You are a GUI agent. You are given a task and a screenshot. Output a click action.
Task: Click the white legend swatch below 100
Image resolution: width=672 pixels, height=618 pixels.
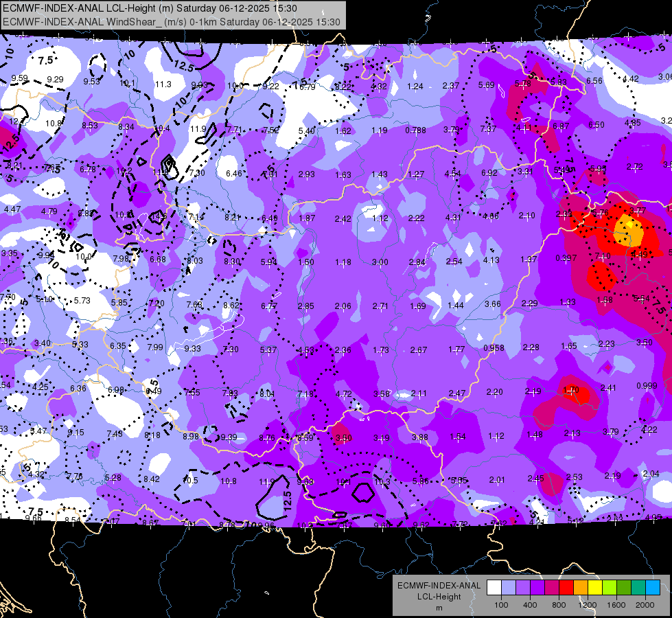494,588
